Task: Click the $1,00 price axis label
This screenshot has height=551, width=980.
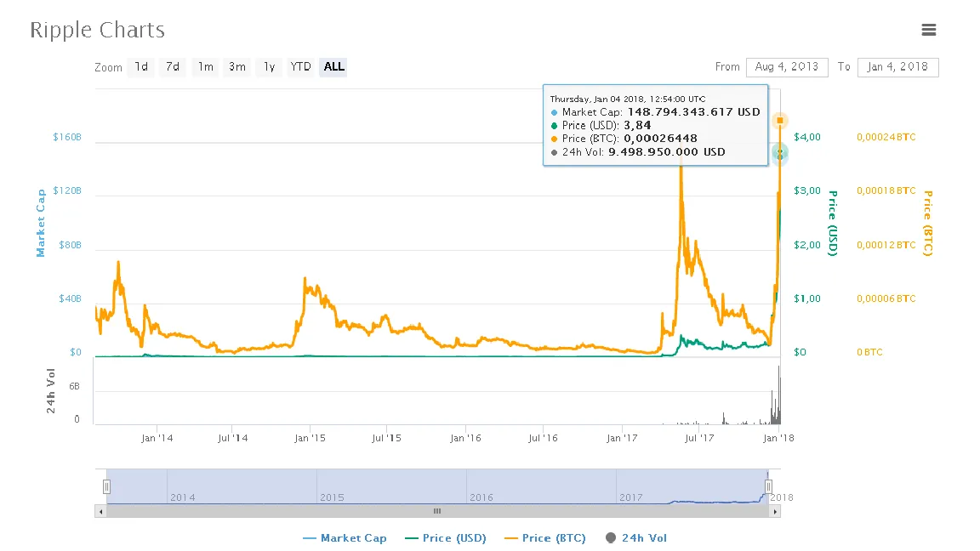Action: 806,298
